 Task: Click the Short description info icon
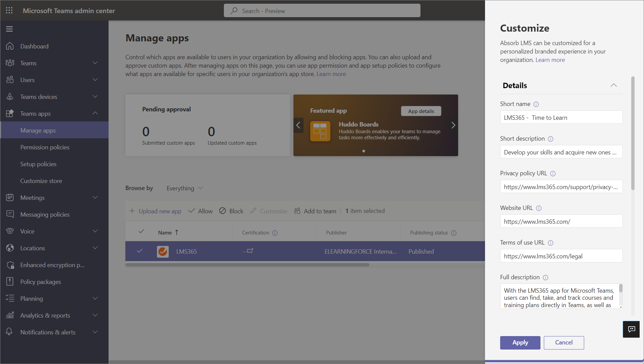pyautogui.click(x=551, y=139)
